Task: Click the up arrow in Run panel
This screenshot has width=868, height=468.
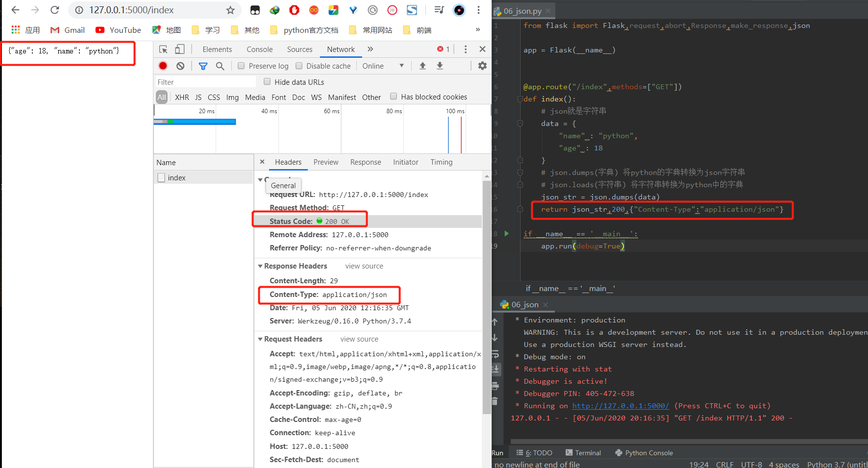Action: pyautogui.click(x=495, y=322)
